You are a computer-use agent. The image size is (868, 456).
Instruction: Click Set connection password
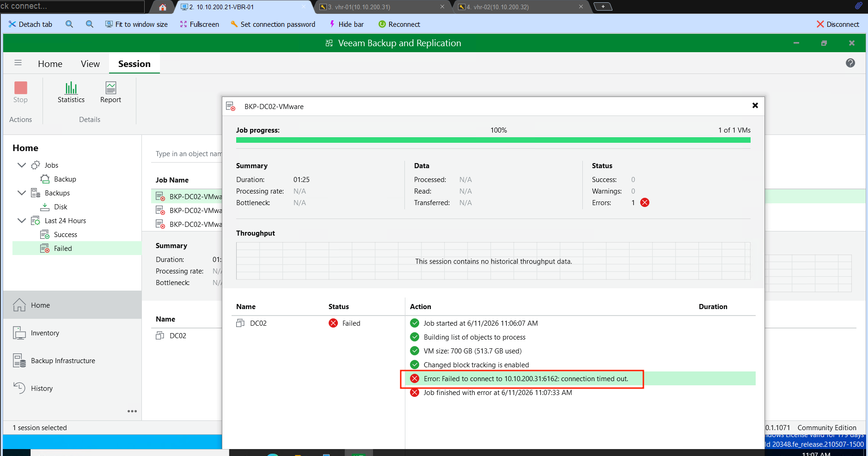point(273,24)
